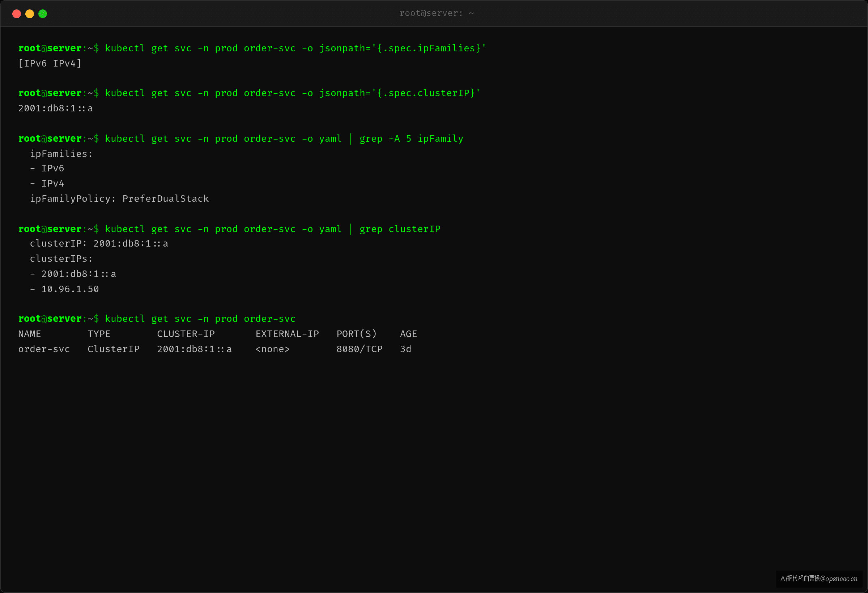Click the yellow minimize window button

[30, 14]
